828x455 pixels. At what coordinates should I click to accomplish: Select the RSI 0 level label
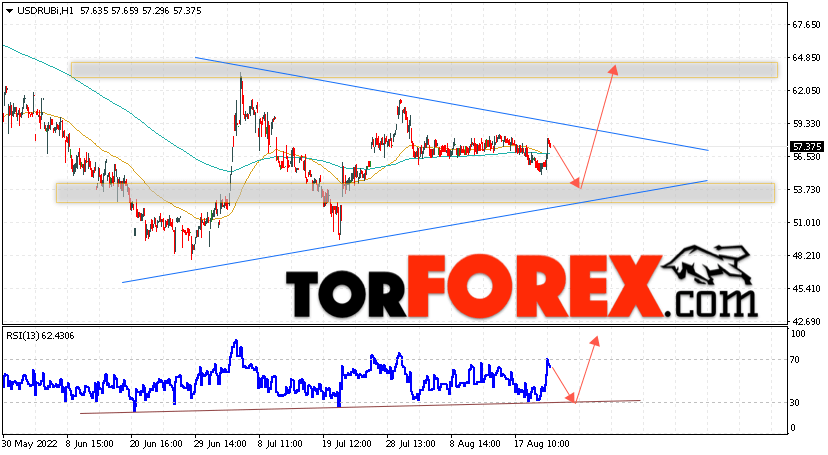[x=793, y=428]
